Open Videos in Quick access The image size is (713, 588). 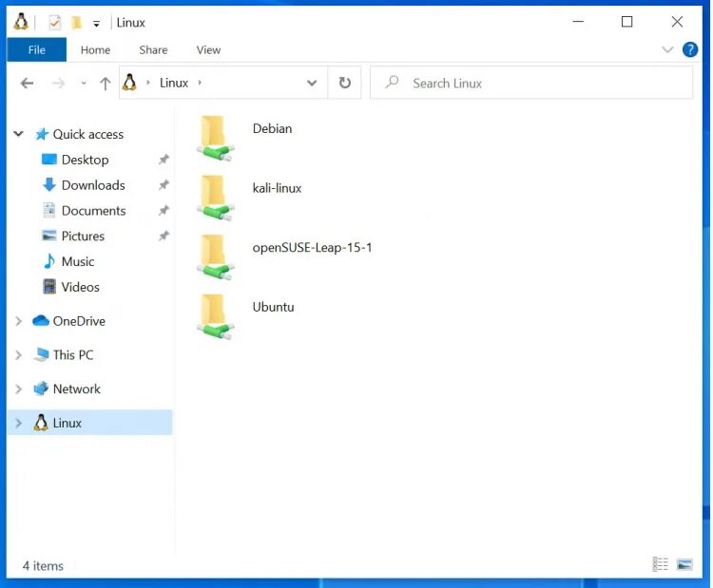click(80, 287)
